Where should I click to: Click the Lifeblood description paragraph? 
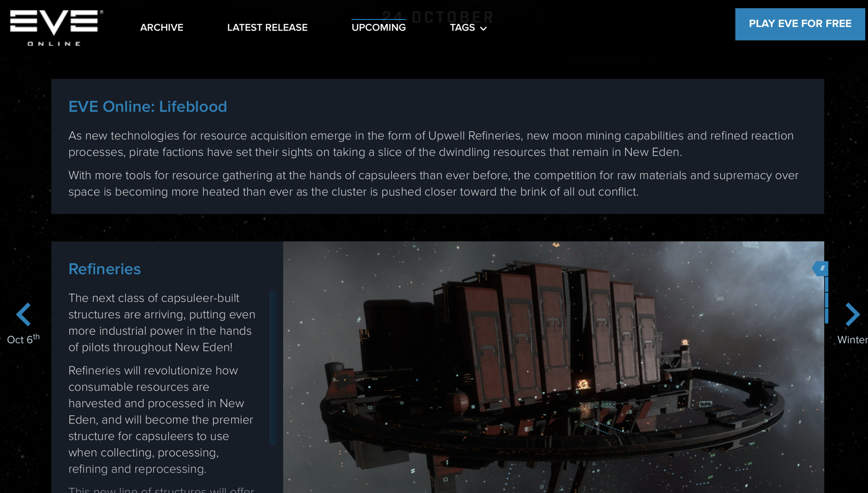431,144
